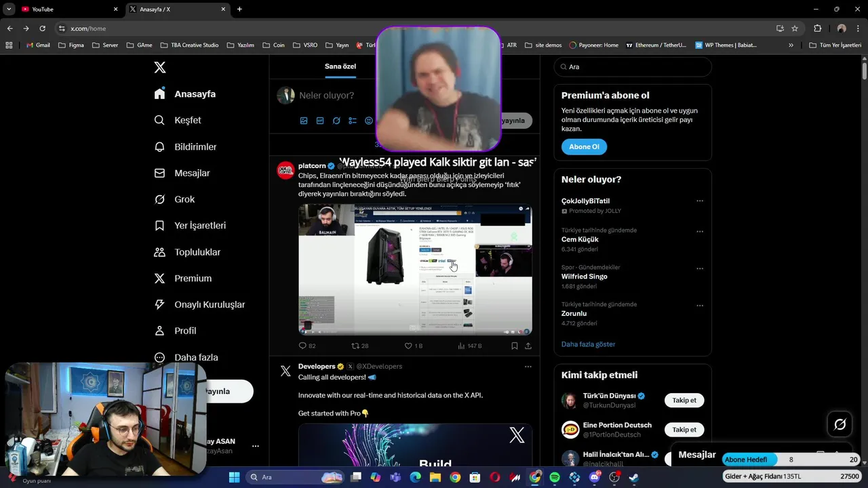Open a new browser tab
Image resolution: width=868 pixels, height=488 pixels.
pyautogui.click(x=239, y=9)
